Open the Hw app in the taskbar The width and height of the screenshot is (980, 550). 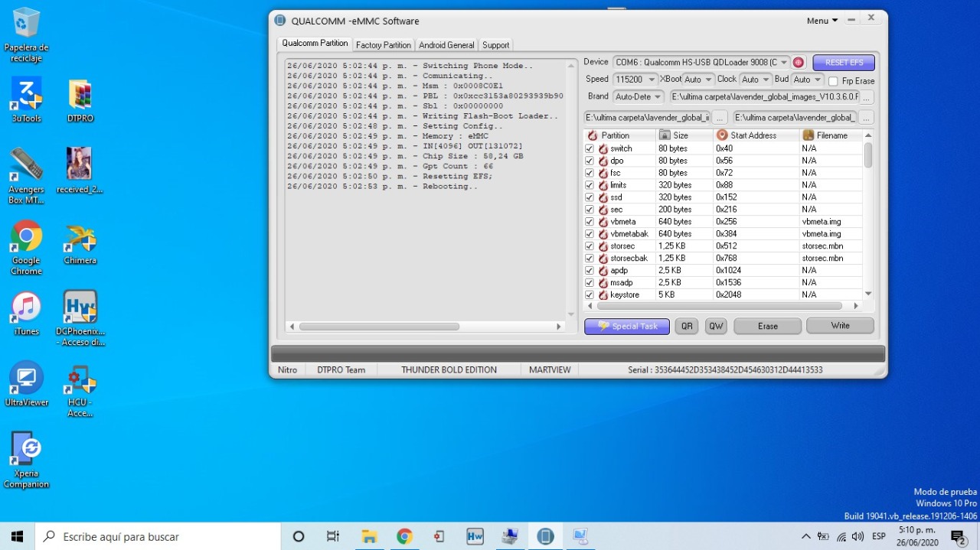(x=475, y=536)
